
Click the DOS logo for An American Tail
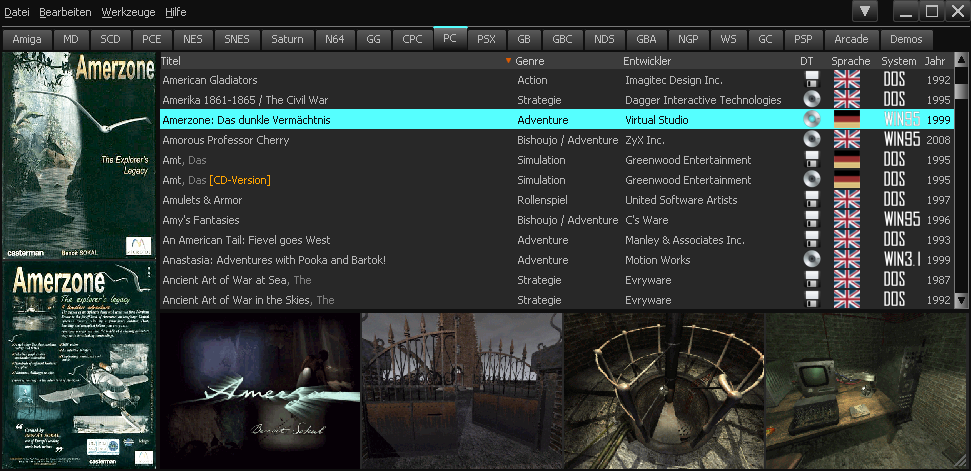(894, 240)
